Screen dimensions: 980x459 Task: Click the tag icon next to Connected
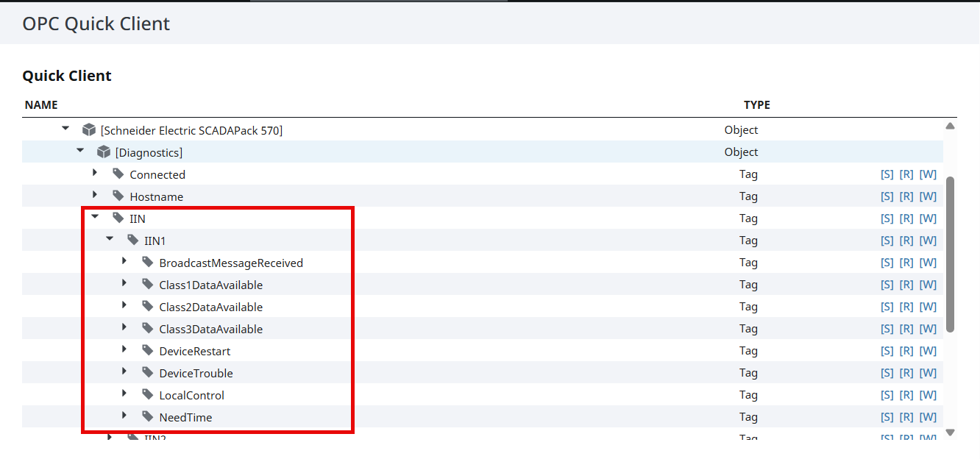pyautogui.click(x=118, y=174)
